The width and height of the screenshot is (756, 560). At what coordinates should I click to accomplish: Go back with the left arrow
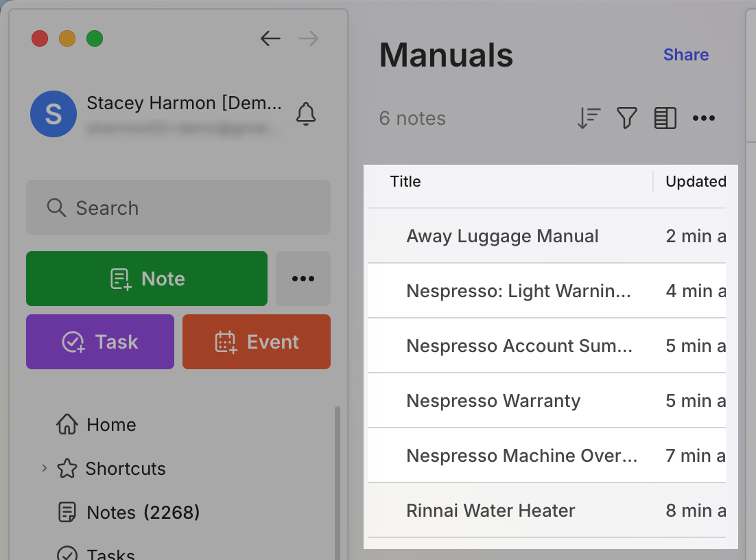[x=270, y=38]
